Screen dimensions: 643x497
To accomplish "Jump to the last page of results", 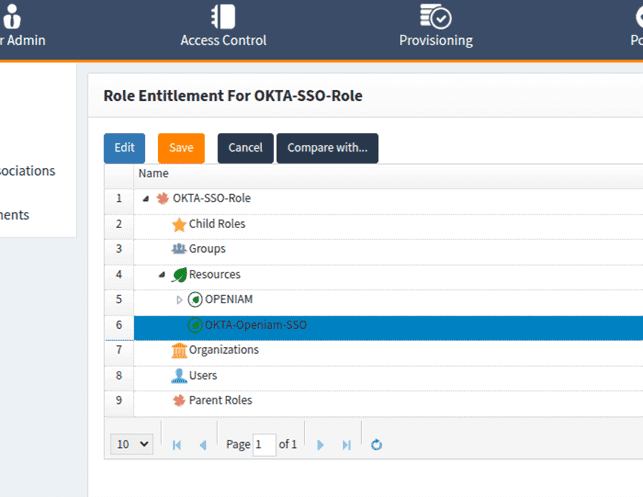I will coord(347,445).
